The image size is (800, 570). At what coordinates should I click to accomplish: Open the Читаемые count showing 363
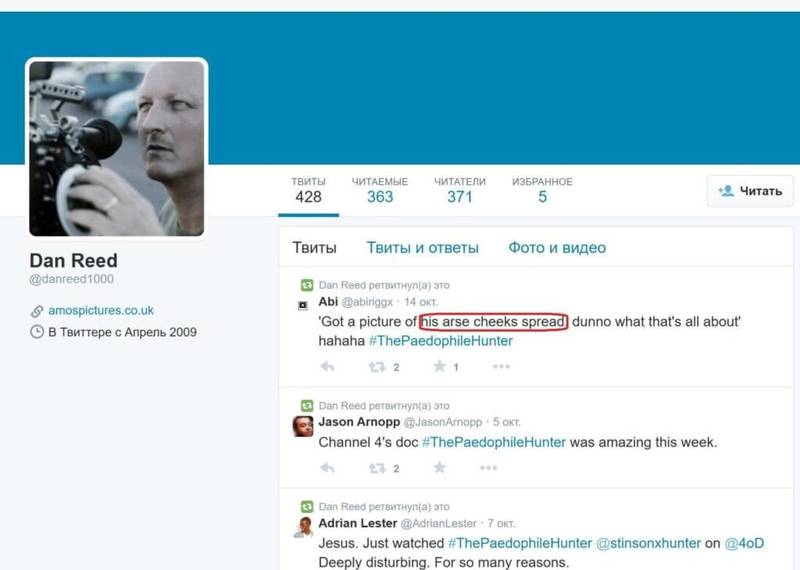click(x=380, y=191)
